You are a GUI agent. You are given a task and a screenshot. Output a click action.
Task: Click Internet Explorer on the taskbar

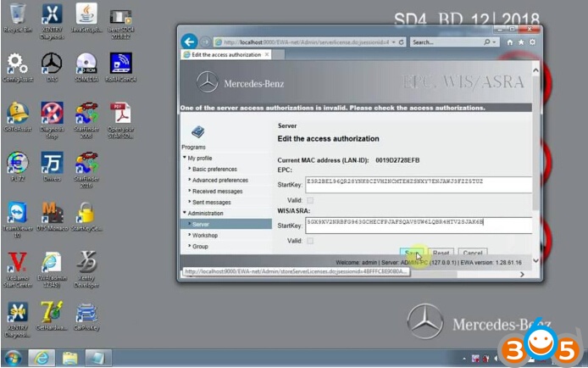42,358
